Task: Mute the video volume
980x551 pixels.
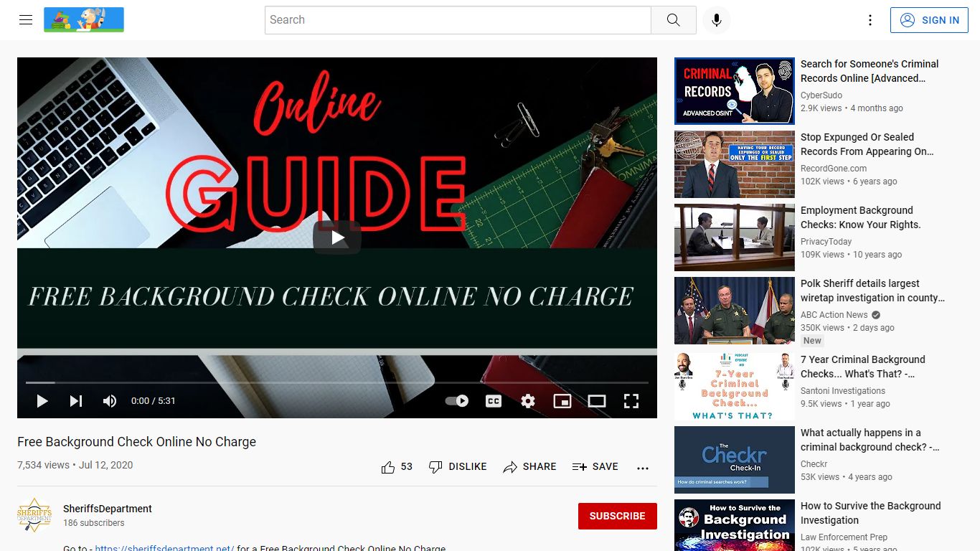Action: [110, 401]
